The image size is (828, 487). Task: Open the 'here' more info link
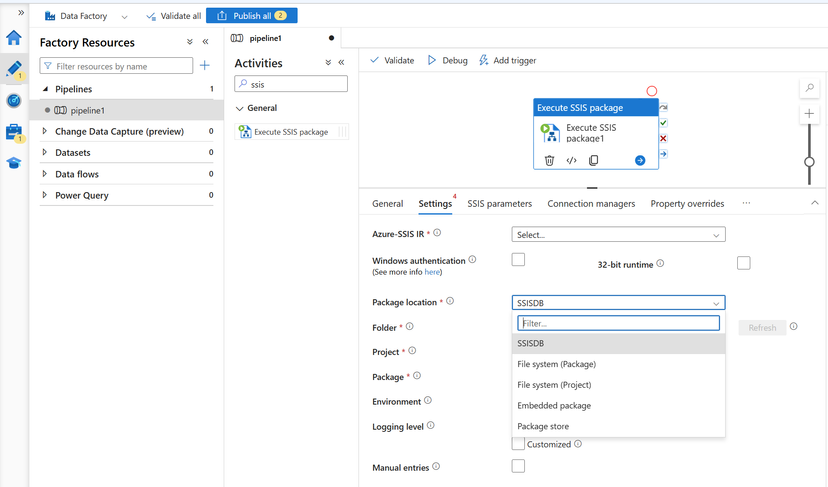click(432, 272)
